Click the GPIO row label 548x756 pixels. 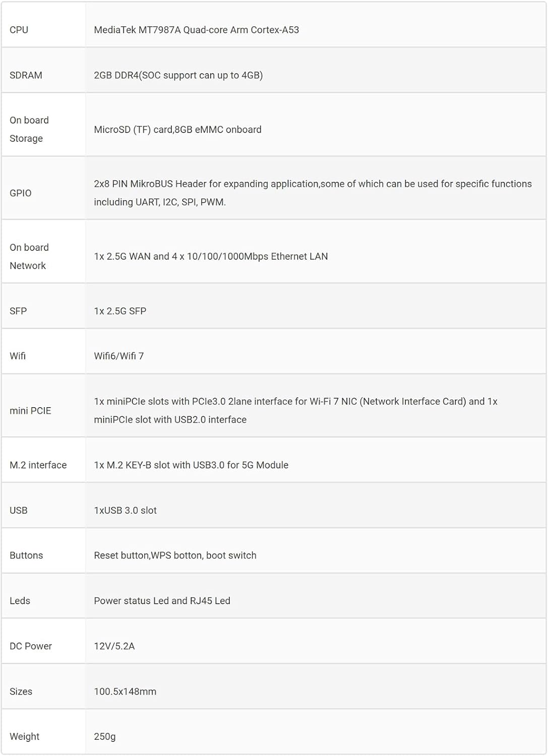click(x=21, y=193)
